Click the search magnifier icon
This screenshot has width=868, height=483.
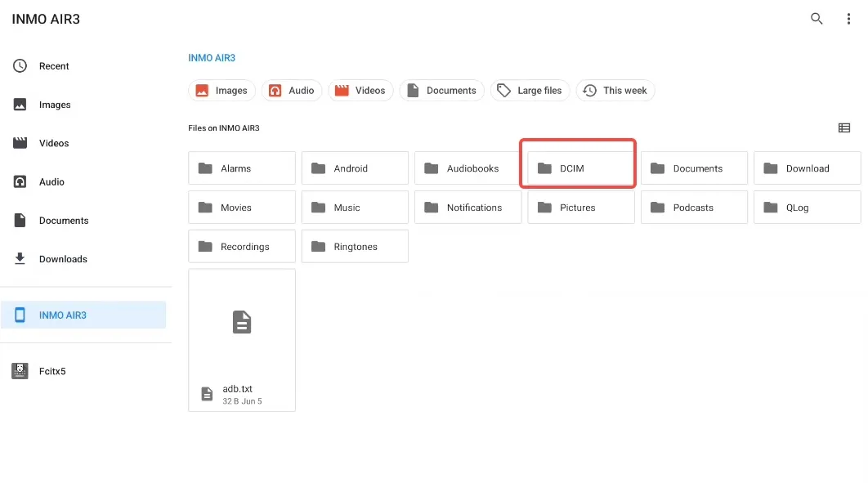click(x=817, y=19)
